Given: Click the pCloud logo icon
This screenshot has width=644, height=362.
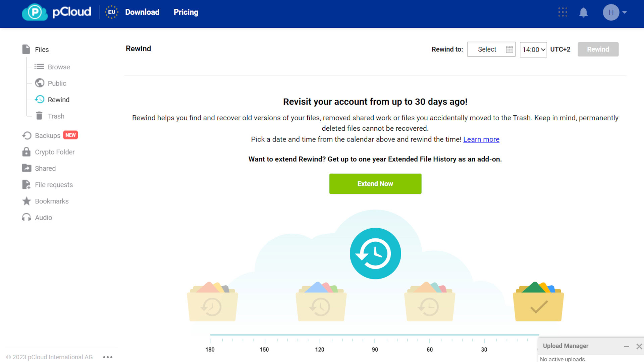Looking at the screenshot, I should click(35, 12).
